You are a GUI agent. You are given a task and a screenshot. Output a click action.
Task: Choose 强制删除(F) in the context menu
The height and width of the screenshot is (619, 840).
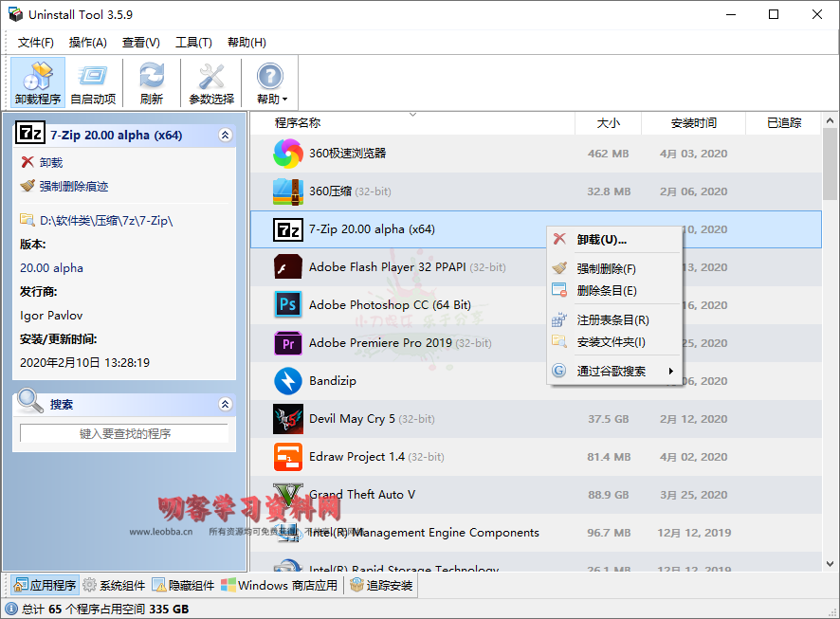pos(606,269)
